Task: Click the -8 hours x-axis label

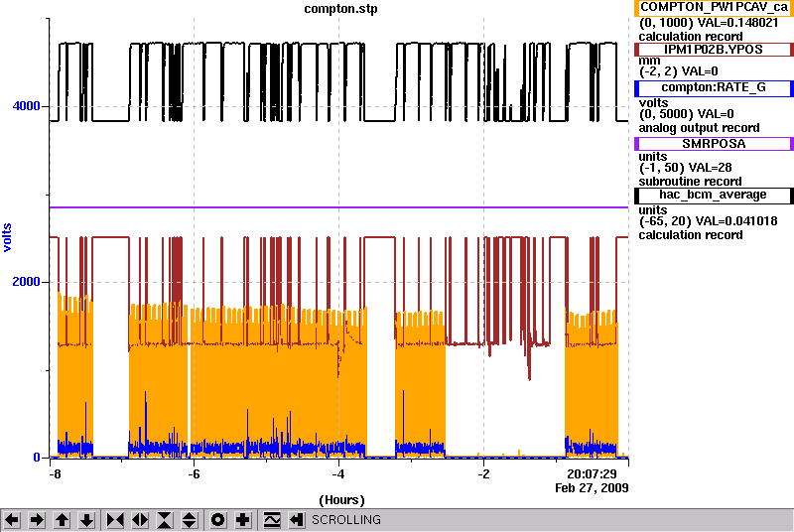Action: (55, 474)
